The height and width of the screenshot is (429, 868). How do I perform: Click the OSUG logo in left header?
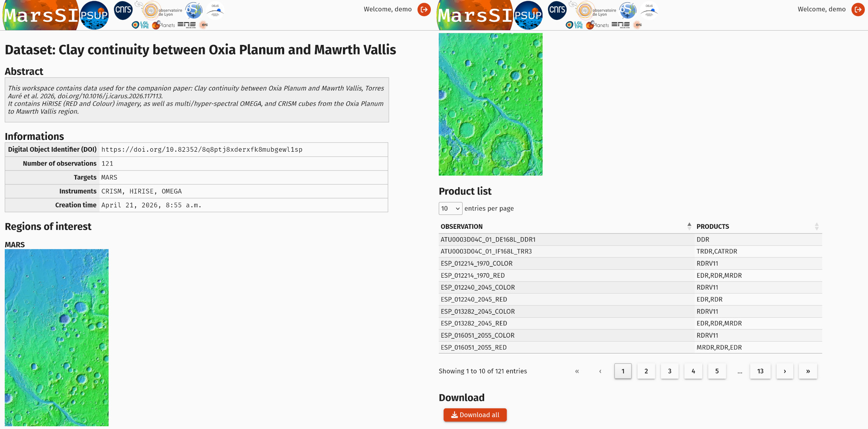click(215, 11)
